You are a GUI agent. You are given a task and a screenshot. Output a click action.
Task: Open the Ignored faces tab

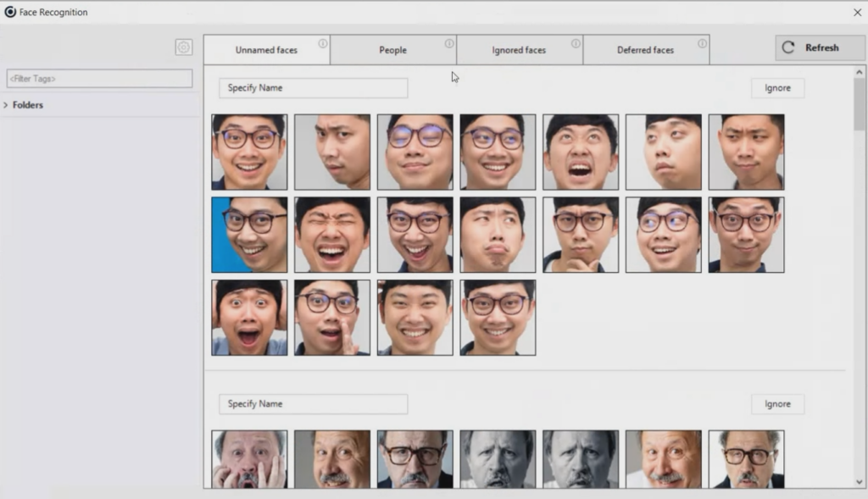click(x=519, y=50)
